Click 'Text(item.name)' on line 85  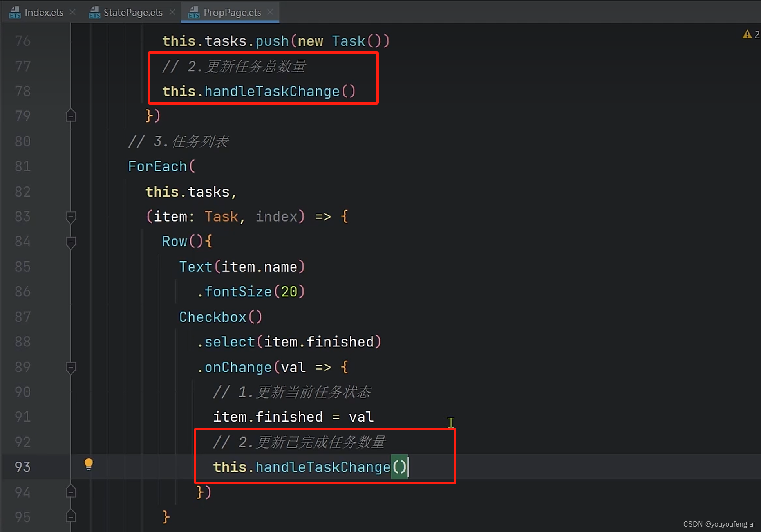[x=242, y=267]
